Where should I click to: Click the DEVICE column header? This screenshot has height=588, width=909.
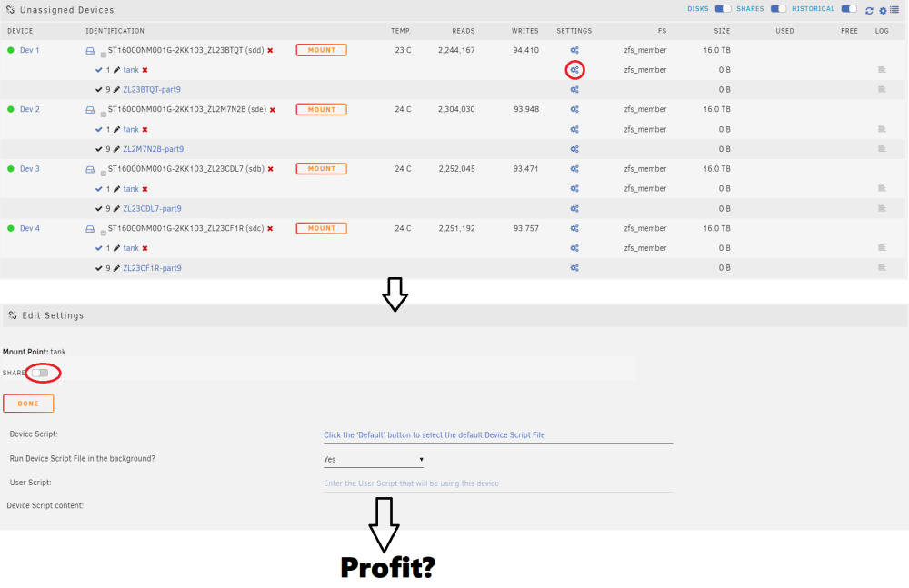pyautogui.click(x=20, y=31)
